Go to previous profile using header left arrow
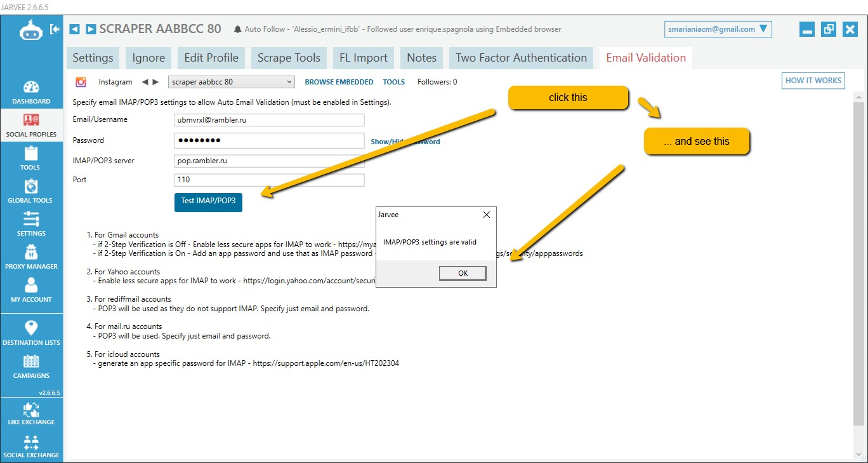The image size is (868, 463). pos(74,29)
